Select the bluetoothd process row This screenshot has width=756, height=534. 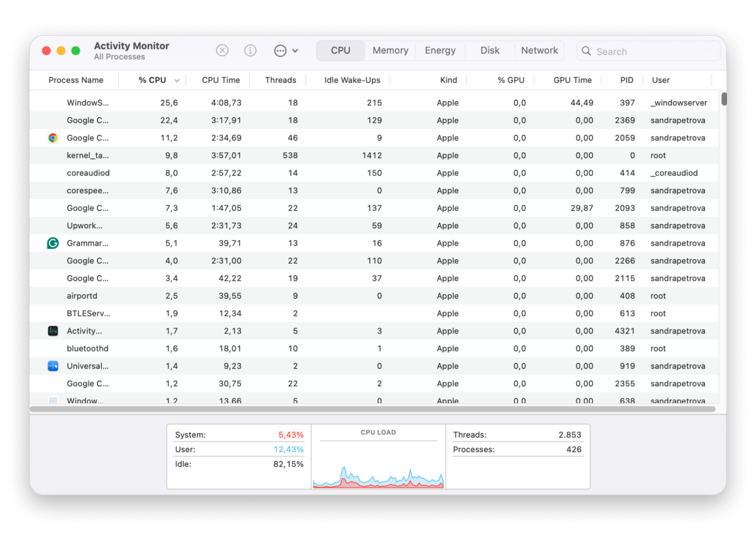(374, 348)
